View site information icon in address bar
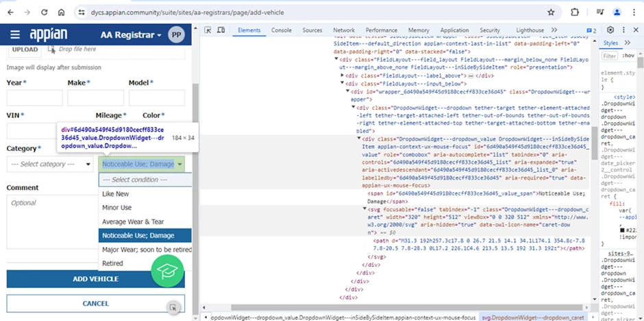Screen dimensions: 644x321 pos(82,12)
